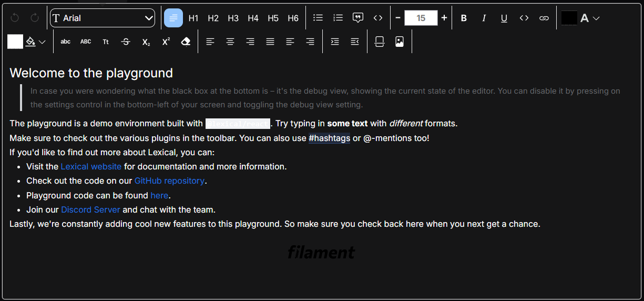The height and width of the screenshot is (301, 644).
Task: Open the Arial font family dropdown
Action: tap(103, 18)
